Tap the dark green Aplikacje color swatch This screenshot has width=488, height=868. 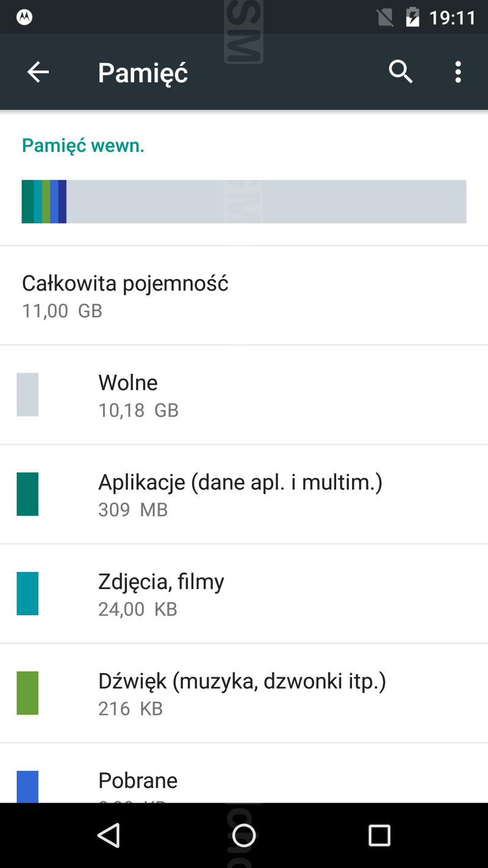[x=27, y=494]
